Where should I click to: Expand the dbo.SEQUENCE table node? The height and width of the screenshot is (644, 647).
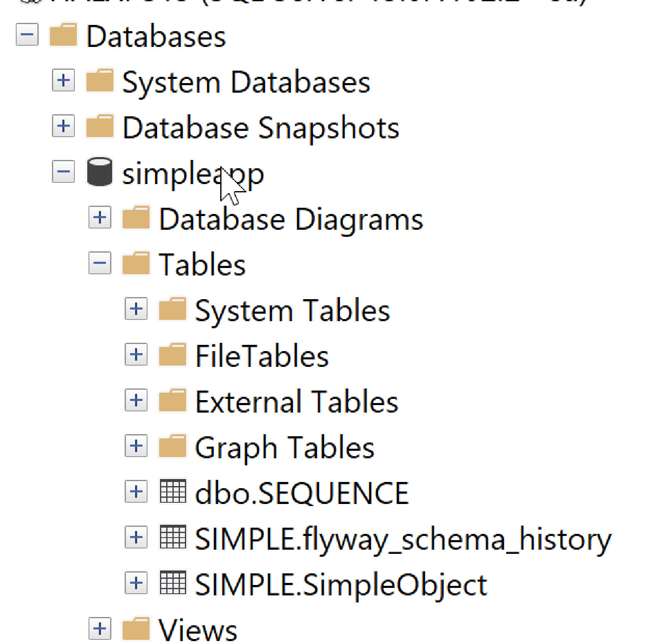[x=136, y=492]
